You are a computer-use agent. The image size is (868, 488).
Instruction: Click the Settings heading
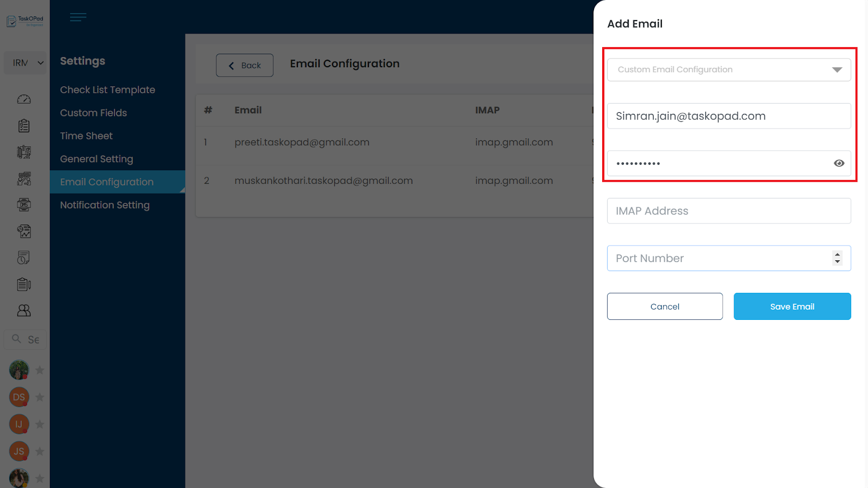click(x=82, y=61)
